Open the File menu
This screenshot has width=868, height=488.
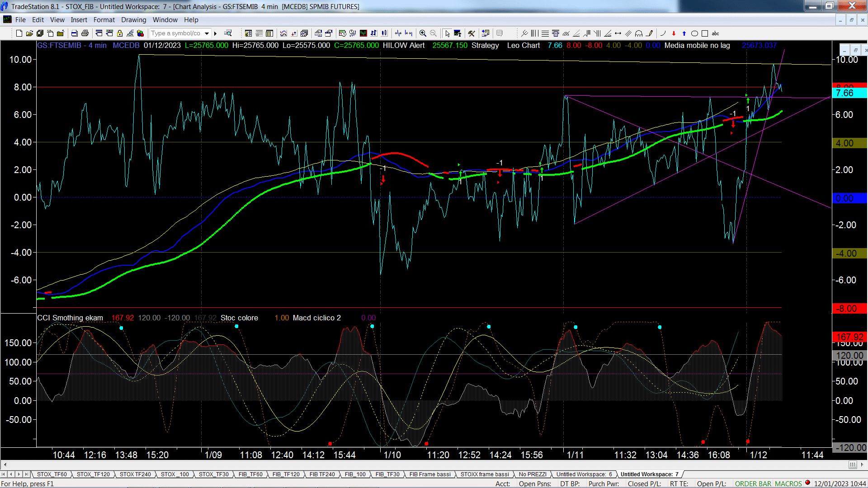pyautogui.click(x=20, y=20)
